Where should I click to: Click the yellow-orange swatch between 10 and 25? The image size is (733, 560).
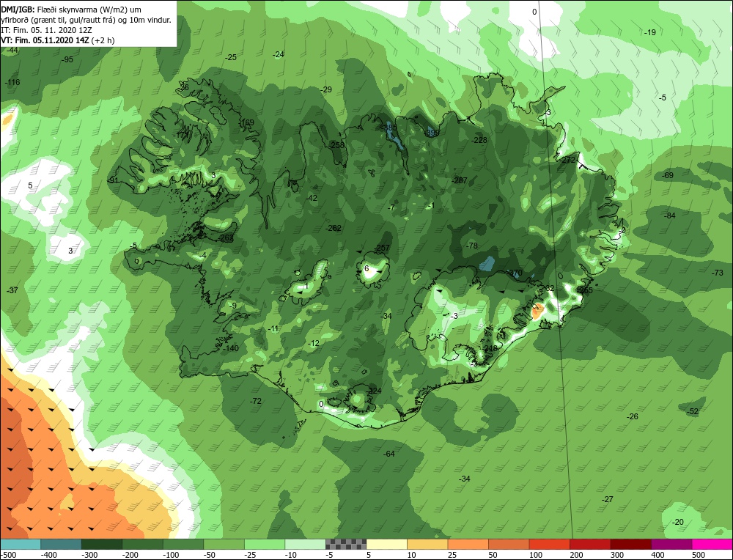427,544
